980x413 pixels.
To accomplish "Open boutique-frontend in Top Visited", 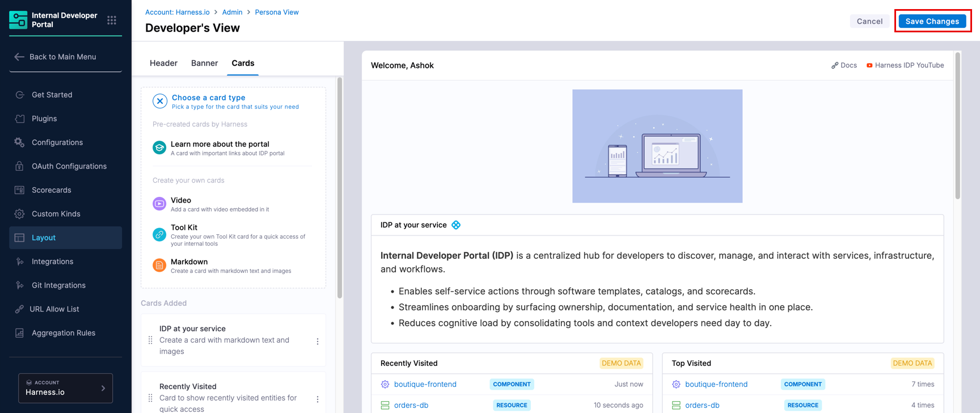I will (716, 385).
